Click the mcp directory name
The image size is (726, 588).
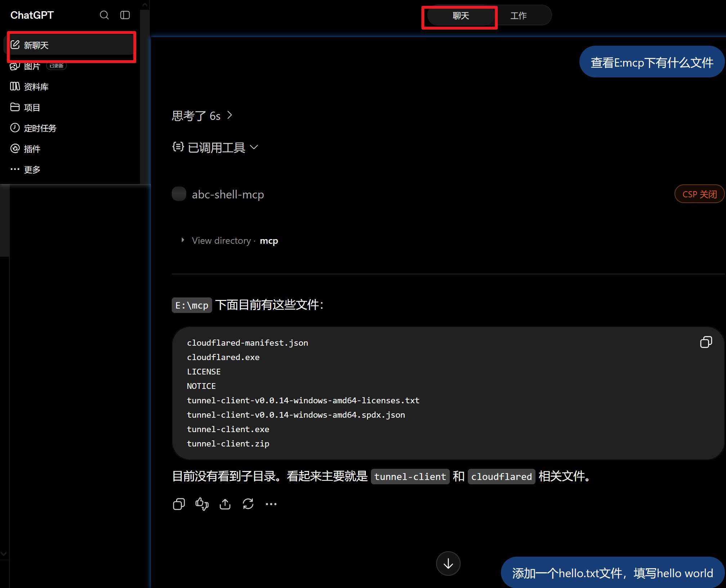coord(269,241)
